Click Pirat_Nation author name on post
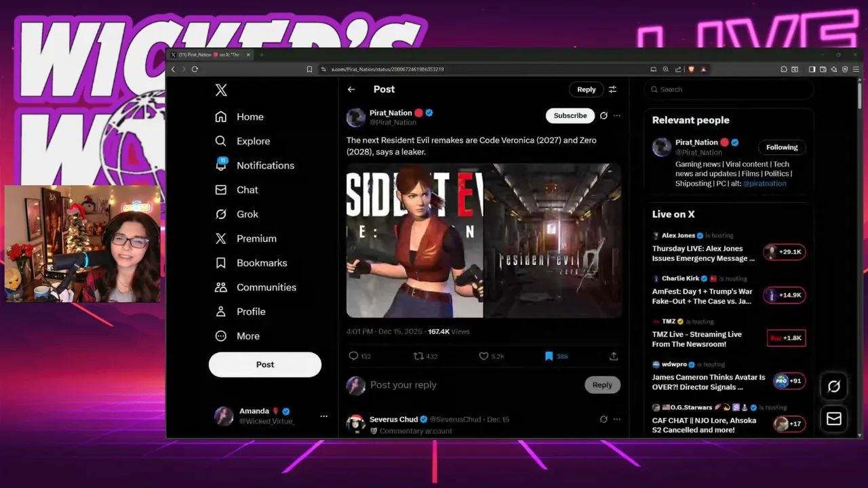 [391, 113]
